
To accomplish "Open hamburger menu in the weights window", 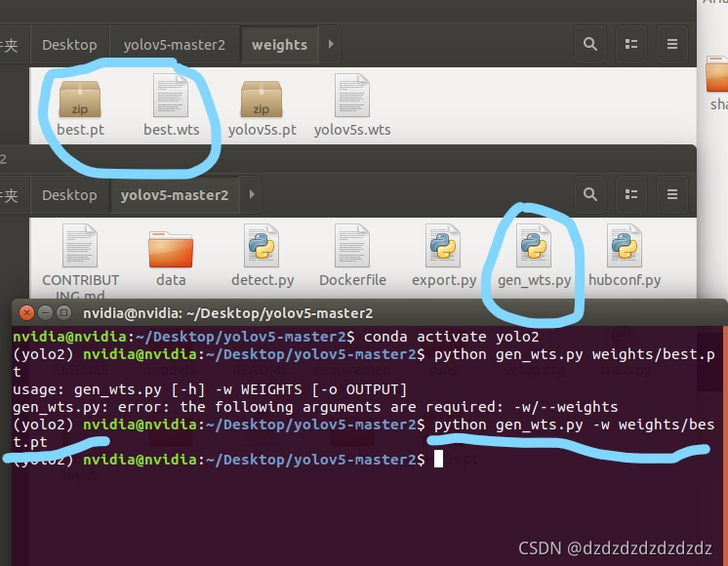I will tap(671, 45).
